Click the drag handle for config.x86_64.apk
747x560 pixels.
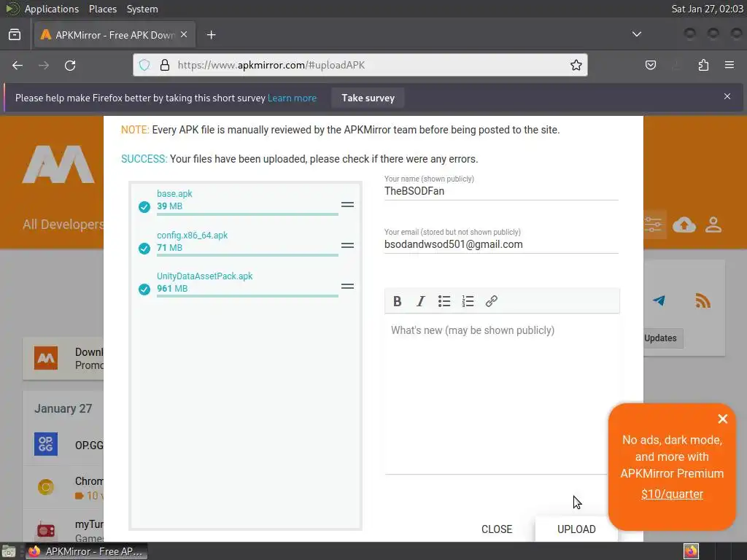click(347, 246)
